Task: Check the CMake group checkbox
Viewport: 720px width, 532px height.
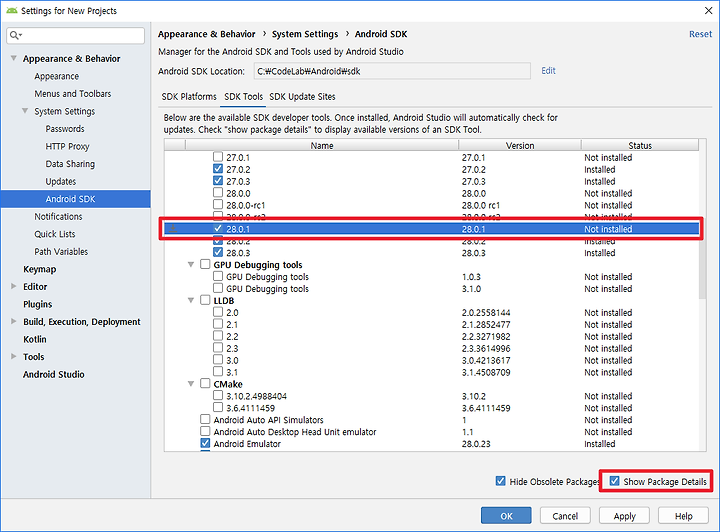Action: click(x=205, y=384)
